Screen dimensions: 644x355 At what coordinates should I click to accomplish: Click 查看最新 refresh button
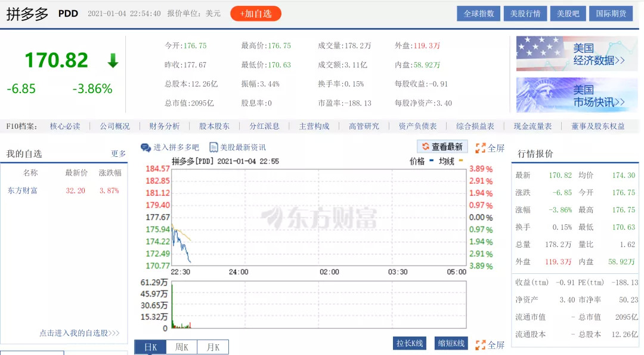click(x=442, y=147)
